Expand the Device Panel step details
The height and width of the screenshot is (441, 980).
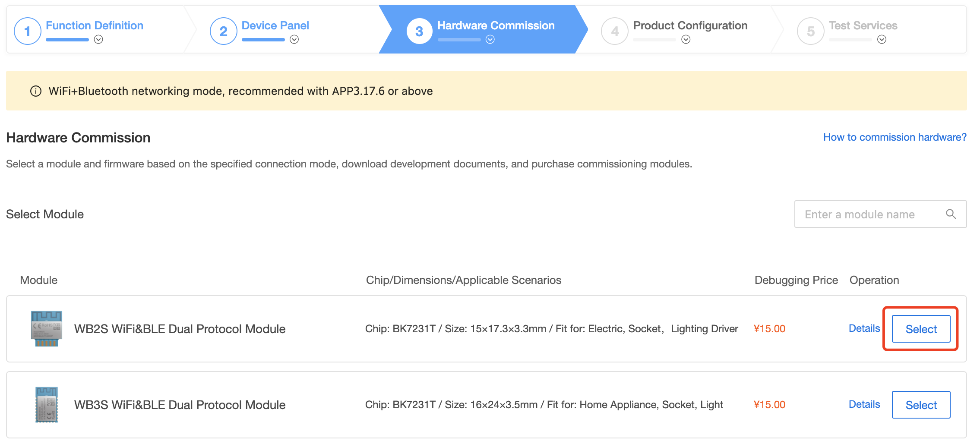294,40
